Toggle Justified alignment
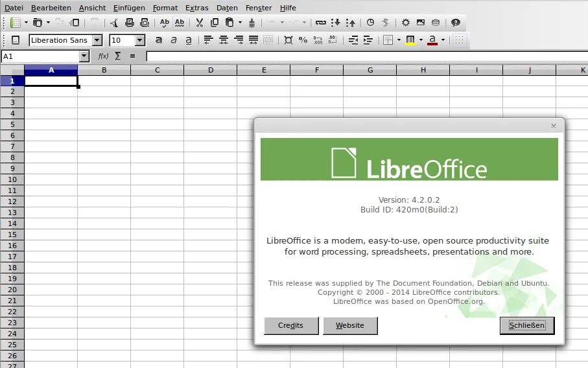 253,40
